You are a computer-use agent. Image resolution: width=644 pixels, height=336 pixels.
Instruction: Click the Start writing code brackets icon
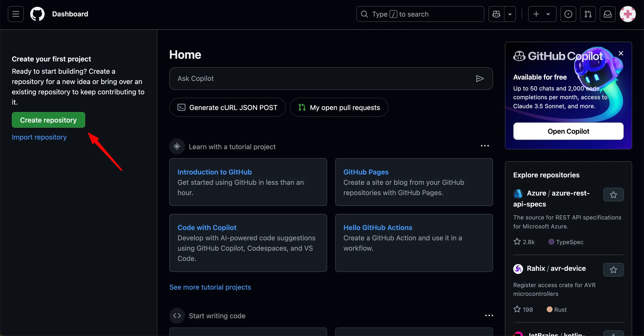coord(177,316)
